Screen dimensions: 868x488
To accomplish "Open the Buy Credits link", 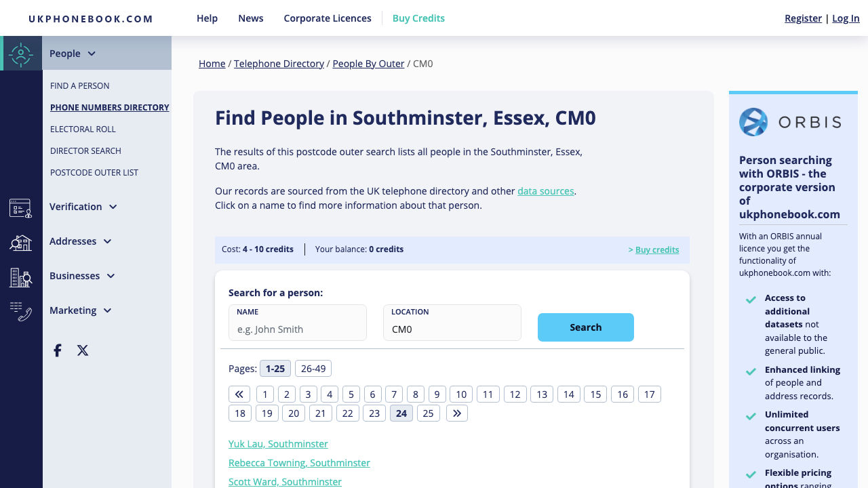I will [418, 18].
